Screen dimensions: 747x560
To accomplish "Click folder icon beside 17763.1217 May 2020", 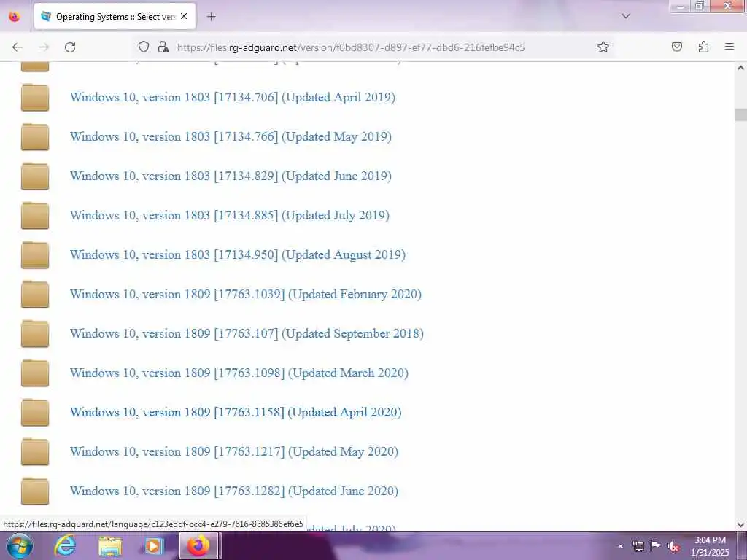I will pos(35,452).
